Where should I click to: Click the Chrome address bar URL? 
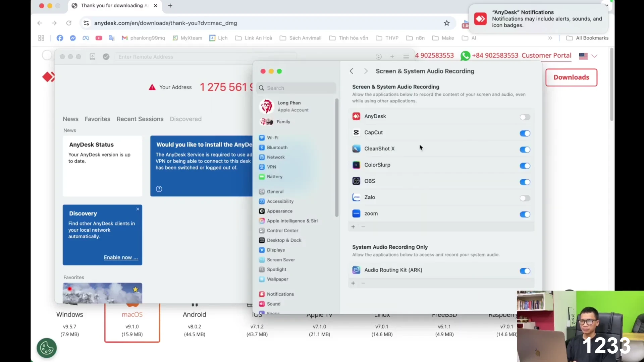(x=165, y=23)
